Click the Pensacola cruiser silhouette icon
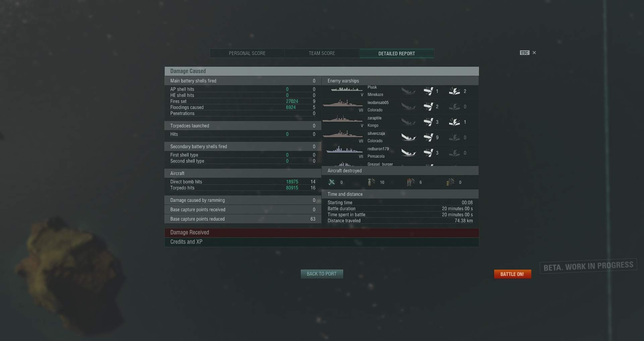The height and width of the screenshot is (341, 644). tap(344, 150)
